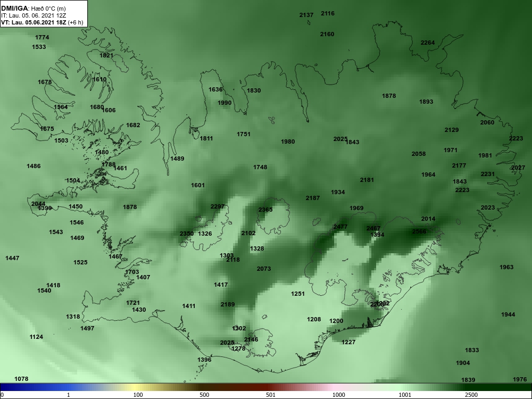Click the map value 1078

(21, 379)
